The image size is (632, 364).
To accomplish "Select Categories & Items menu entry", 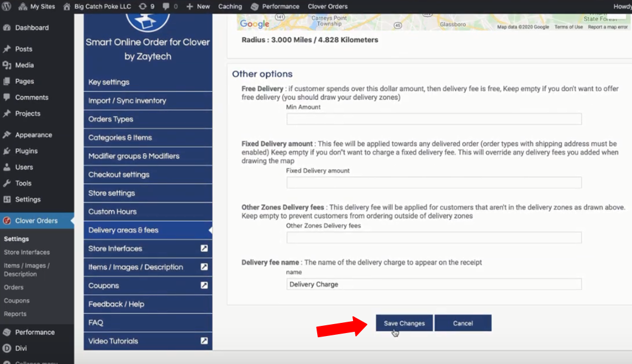I will point(148,138).
